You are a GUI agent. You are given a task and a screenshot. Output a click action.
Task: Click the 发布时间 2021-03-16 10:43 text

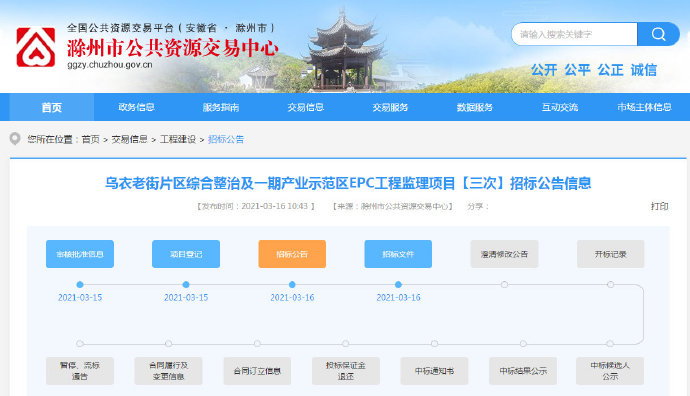point(256,206)
